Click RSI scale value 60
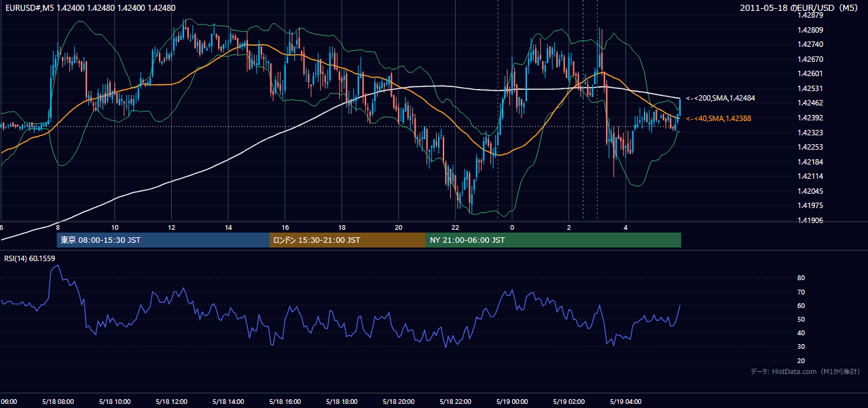The height and width of the screenshot is (408, 868). tap(801, 305)
